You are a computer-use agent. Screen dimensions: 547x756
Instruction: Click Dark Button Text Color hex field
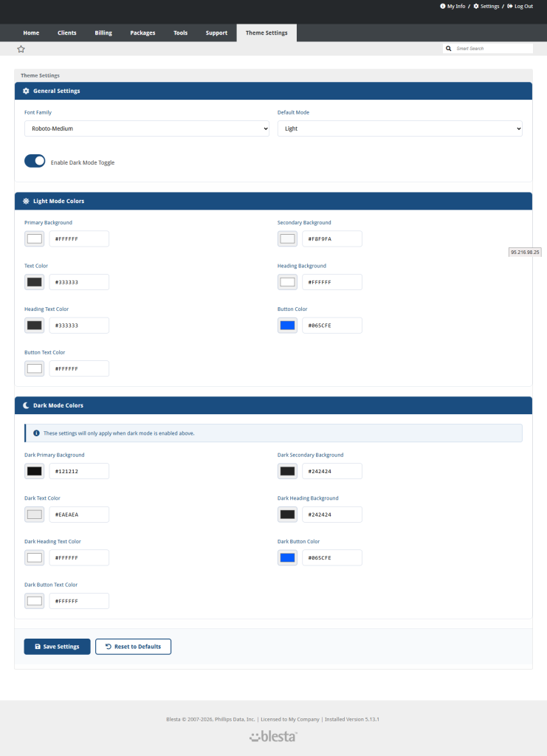(x=79, y=601)
